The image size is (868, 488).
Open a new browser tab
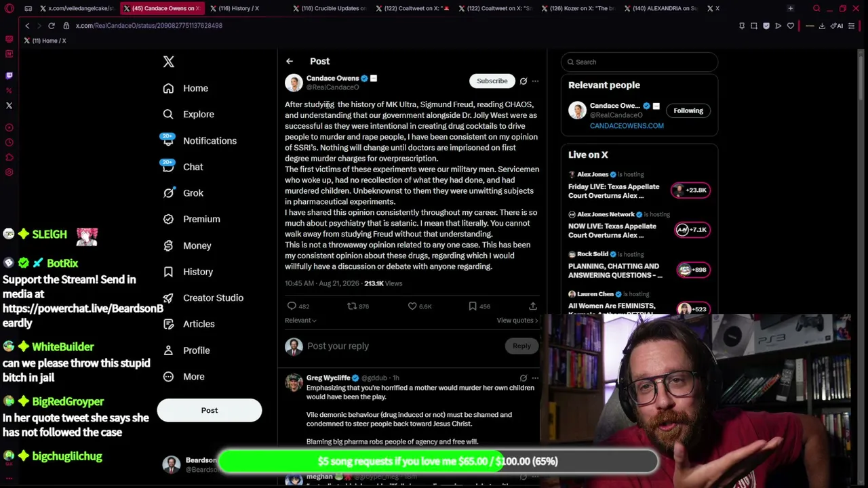coord(790,8)
